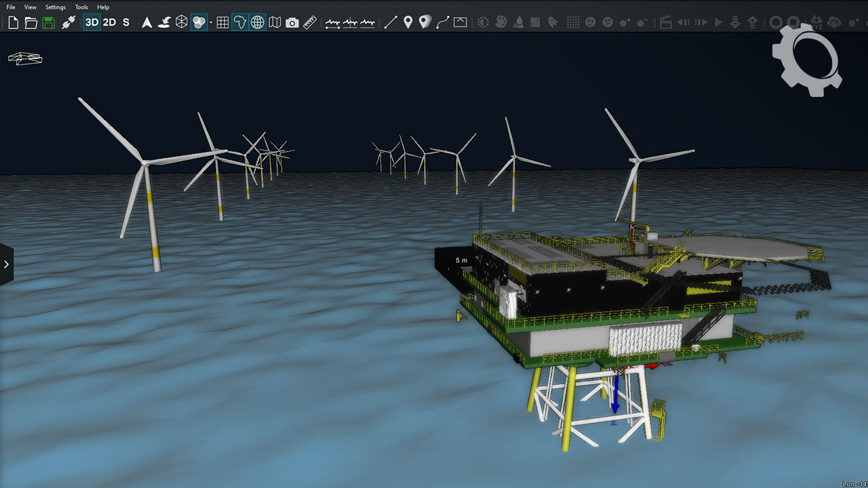Save project with green disk icon

(x=49, y=22)
